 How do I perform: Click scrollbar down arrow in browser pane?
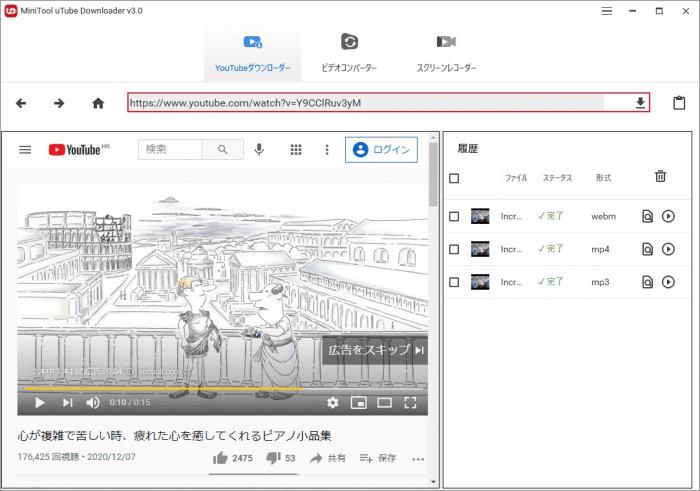[433, 482]
